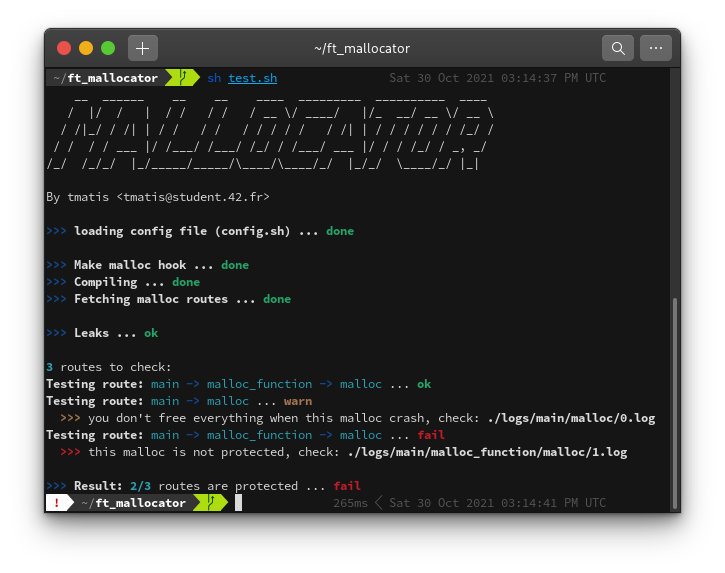Click the 'sh' command word in prompt
725x573 pixels.
coord(214,78)
